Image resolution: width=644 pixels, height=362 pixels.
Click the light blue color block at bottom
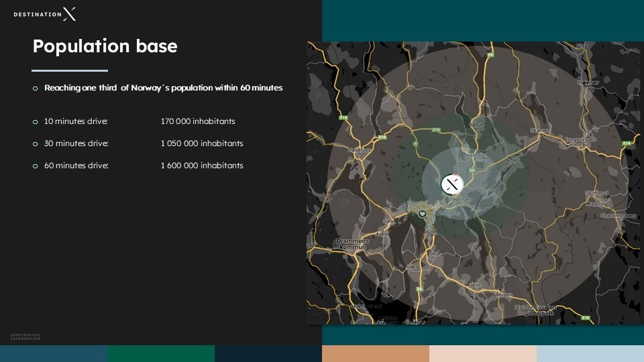pos(590,353)
